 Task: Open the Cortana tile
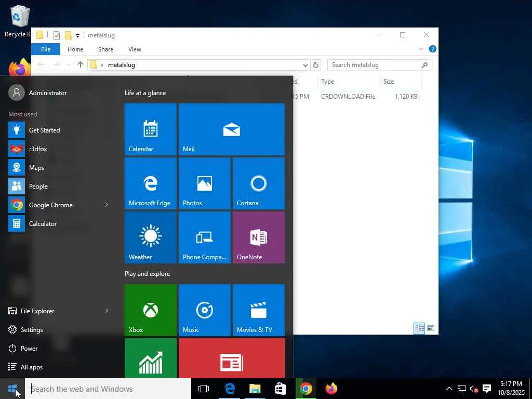click(259, 183)
